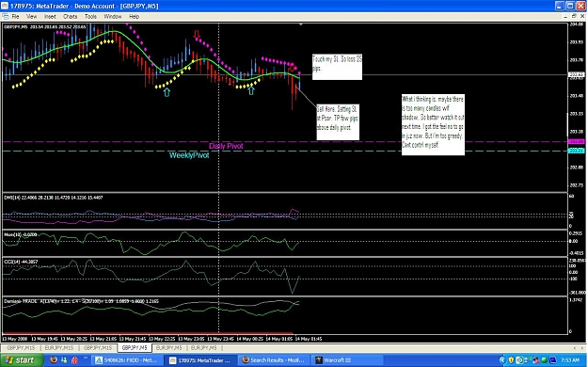
Task: Select the active GBPJPY,M5 chart tab
Action: pos(135,348)
